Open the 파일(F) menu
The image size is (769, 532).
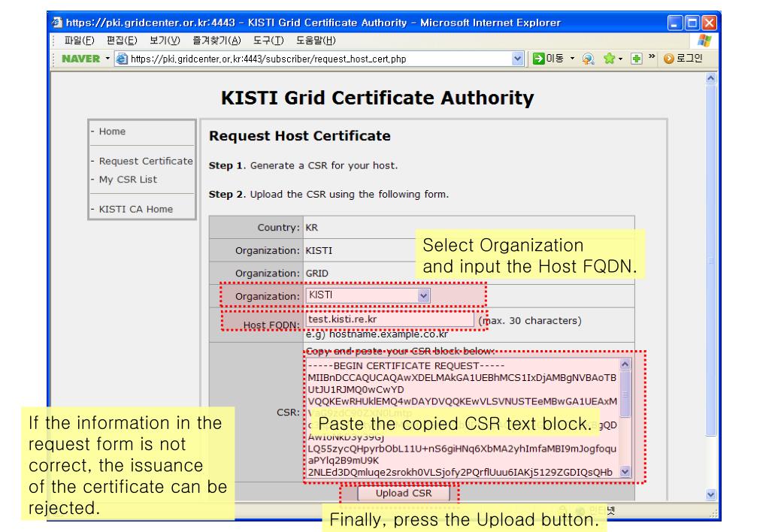(x=79, y=41)
